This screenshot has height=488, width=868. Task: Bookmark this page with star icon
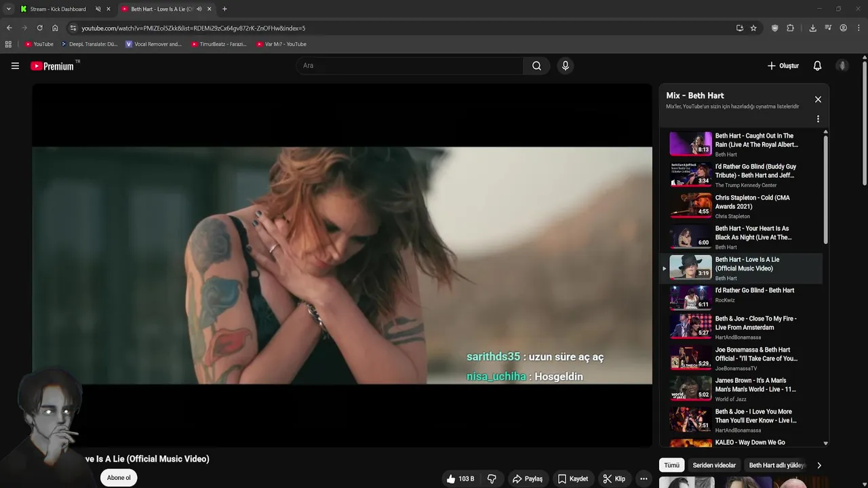coord(753,28)
